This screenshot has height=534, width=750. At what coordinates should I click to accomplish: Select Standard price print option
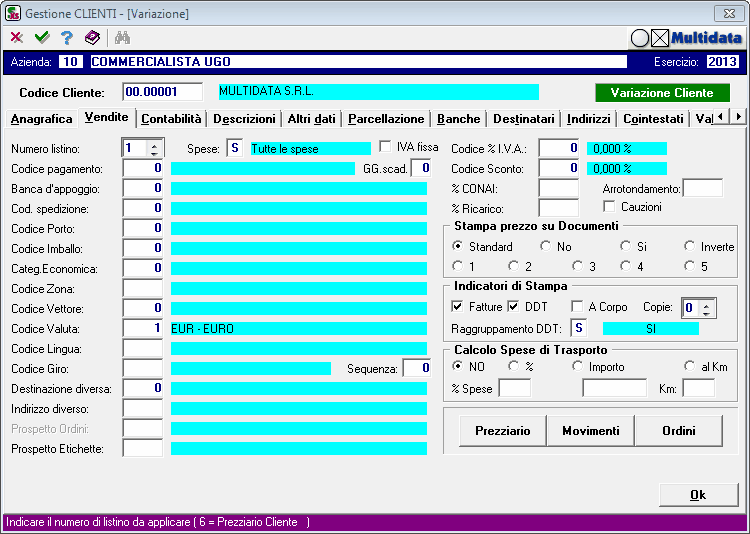pos(458,246)
